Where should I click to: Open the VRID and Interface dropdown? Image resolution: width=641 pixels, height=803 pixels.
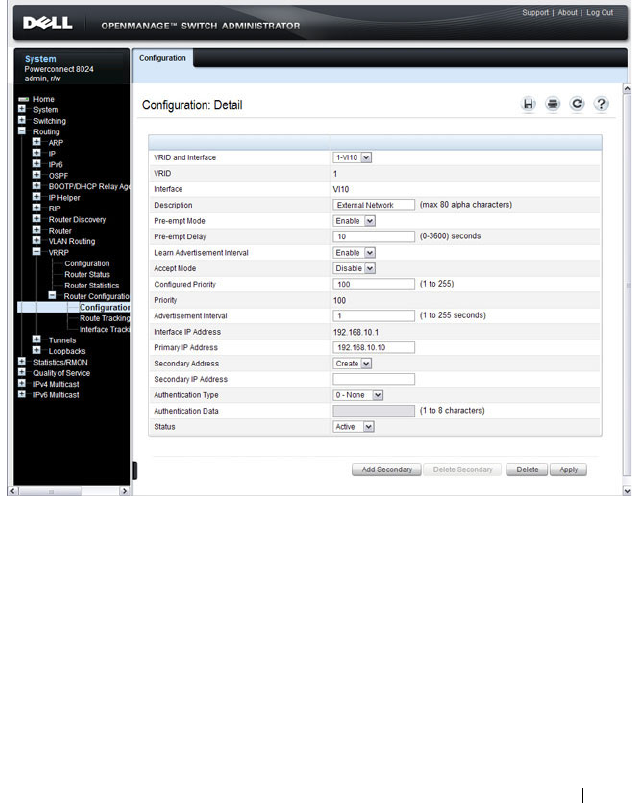352,158
